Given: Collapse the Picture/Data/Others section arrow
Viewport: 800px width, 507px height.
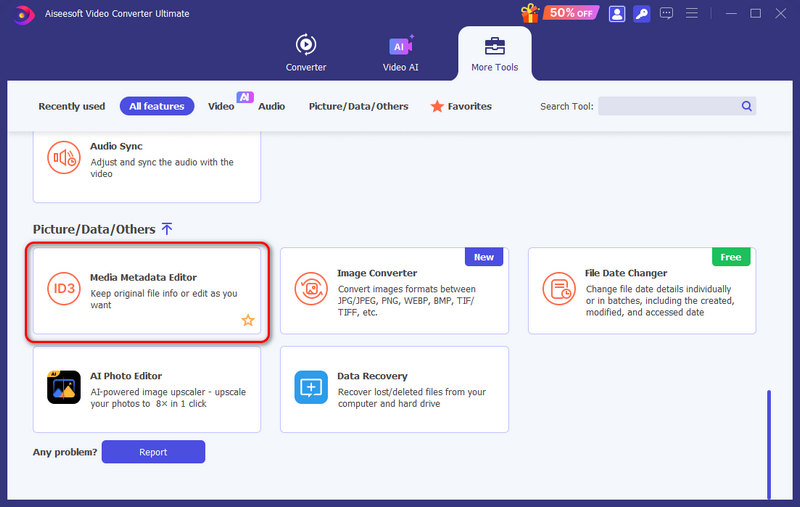Looking at the screenshot, I should (167, 229).
